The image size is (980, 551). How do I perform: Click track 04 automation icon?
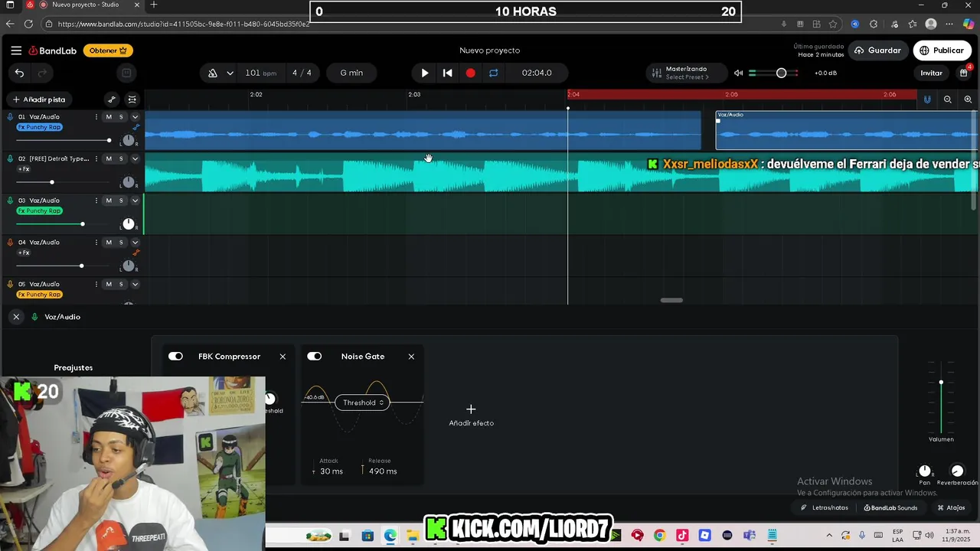[136, 253]
